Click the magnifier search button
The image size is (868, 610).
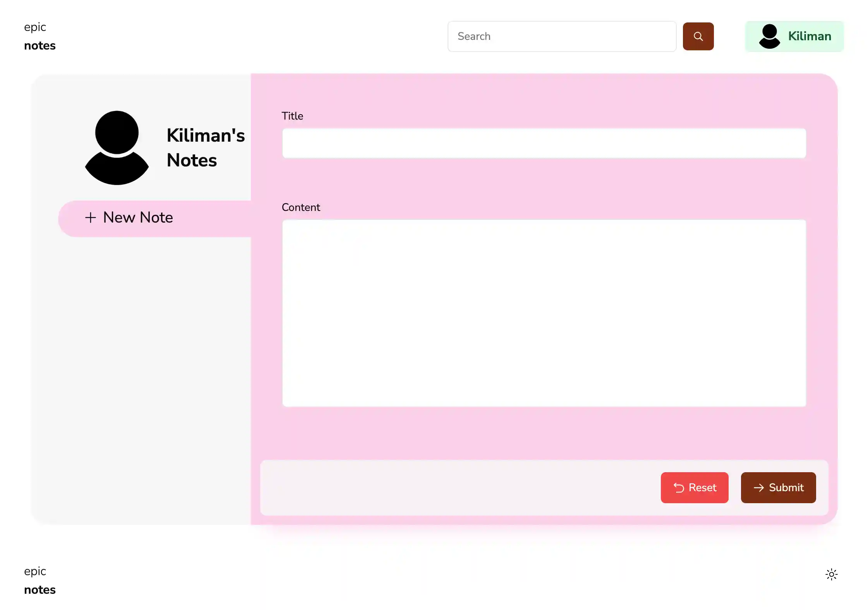(698, 36)
